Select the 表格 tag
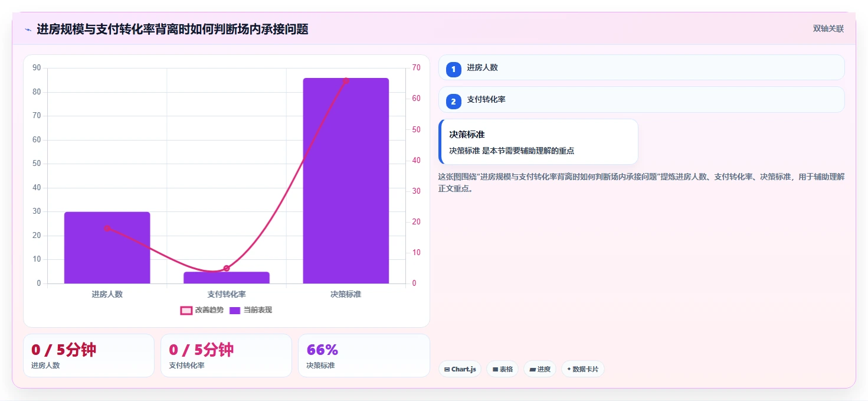The image size is (868, 401). (x=503, y=369)
